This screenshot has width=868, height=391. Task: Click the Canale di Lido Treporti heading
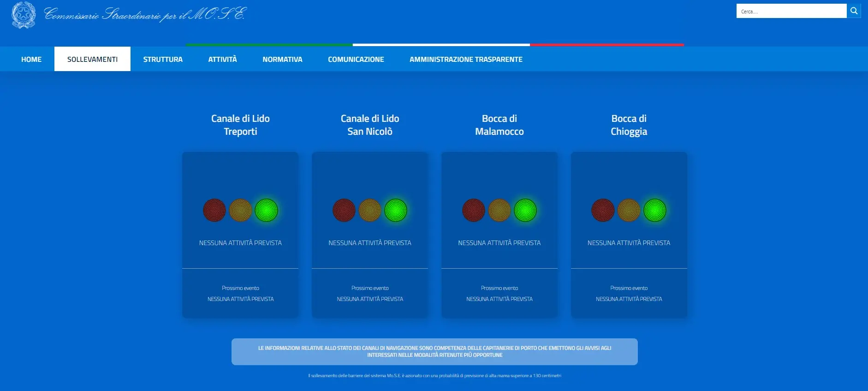pos(240,125)
